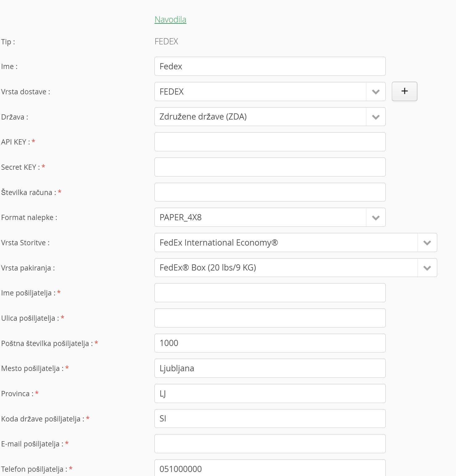Image resolution: width=456 pixels, height=476 pixels.
Task: Expand the Vrsta dostave dropdown arrow
Action: pyautogui.click(x=376, y=92)
